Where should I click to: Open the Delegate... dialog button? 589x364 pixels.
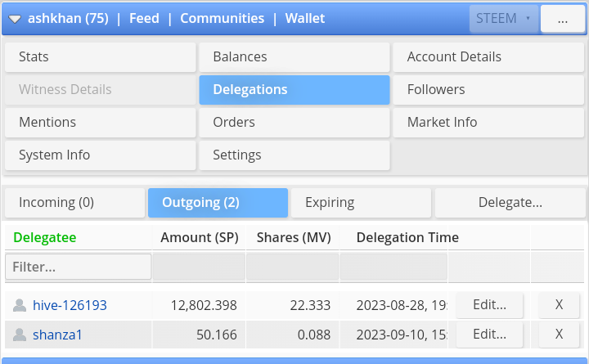point(510,203)
